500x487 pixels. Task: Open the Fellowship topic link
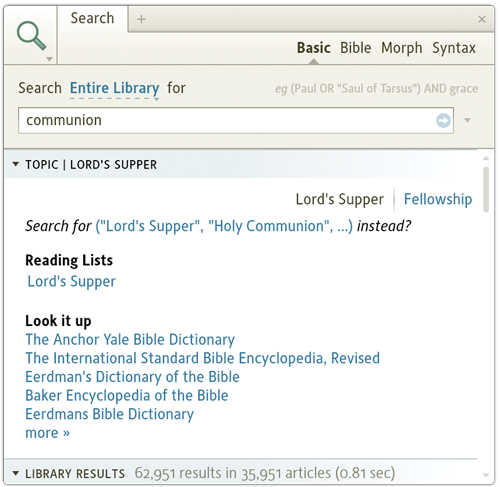(x=438, y=199)
